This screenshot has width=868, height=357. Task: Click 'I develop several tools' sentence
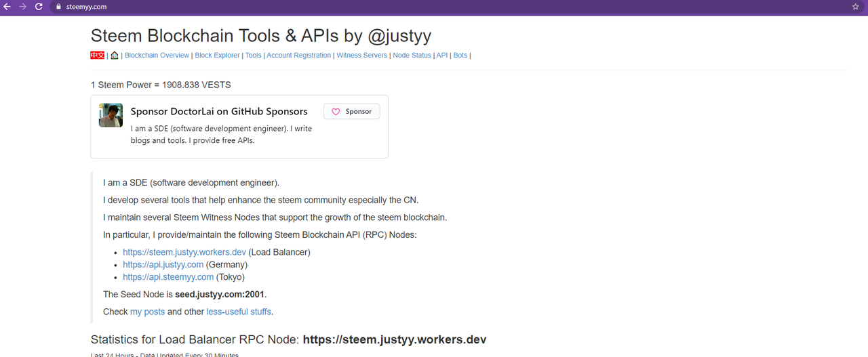point(260,200)
